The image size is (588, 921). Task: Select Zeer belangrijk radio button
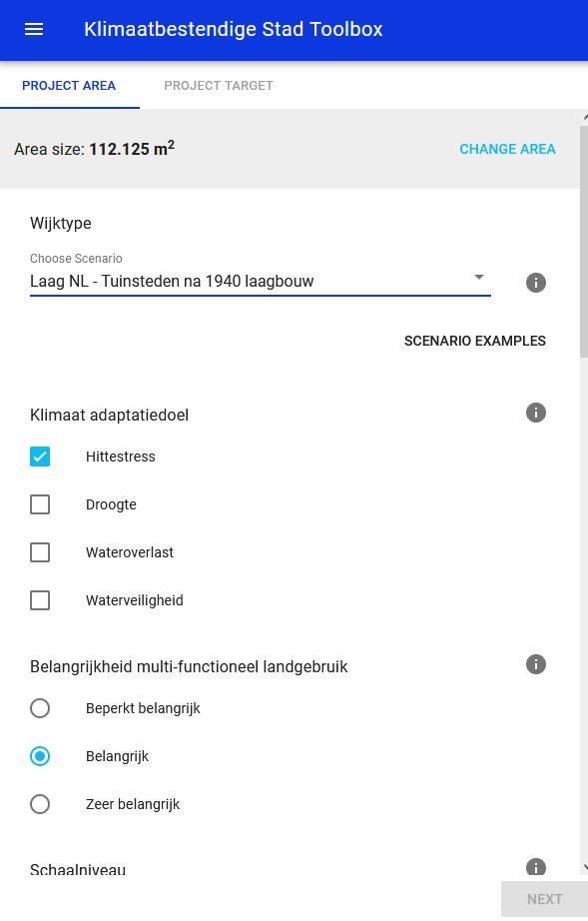[40, 804]
